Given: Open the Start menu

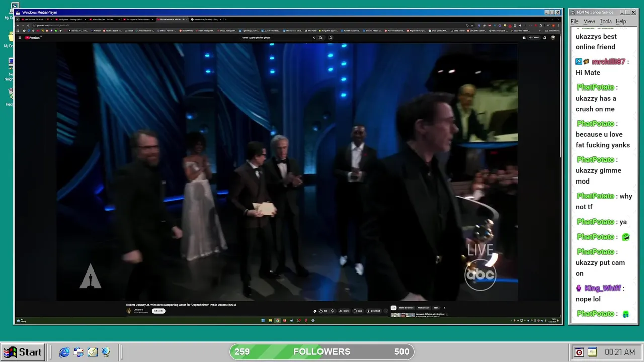Looking at the screenshot, I should point(23,352).
